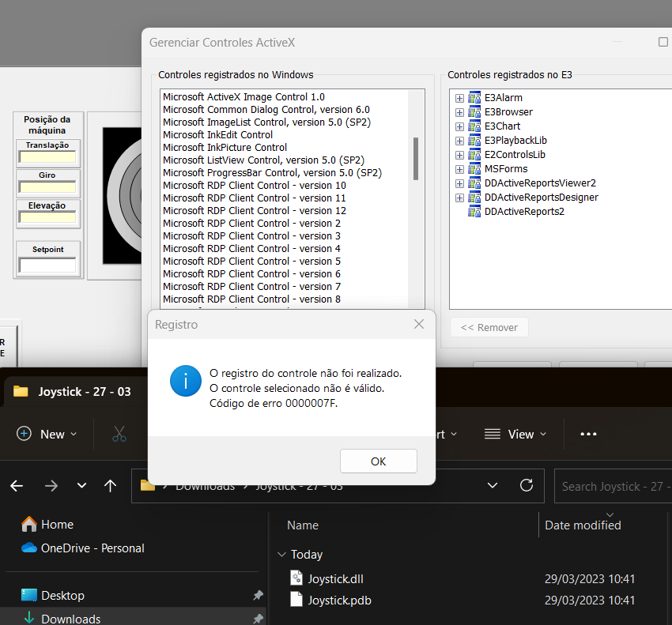Select Microsoft RDP Client Control - version 8
Screen dimensions: 672x625
[252, 299]
